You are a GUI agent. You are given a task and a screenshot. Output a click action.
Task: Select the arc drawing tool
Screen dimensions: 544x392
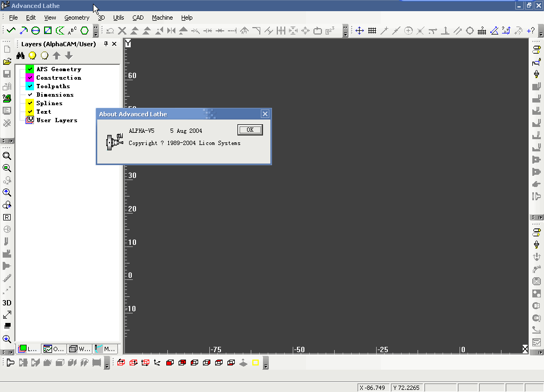(23, 30)
